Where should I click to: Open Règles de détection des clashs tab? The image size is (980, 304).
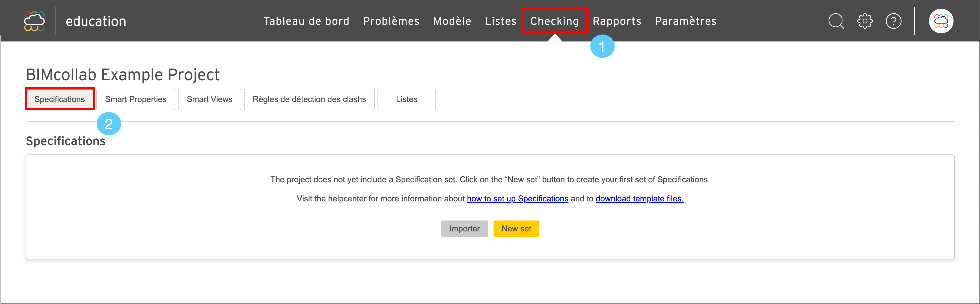(309, 99)
